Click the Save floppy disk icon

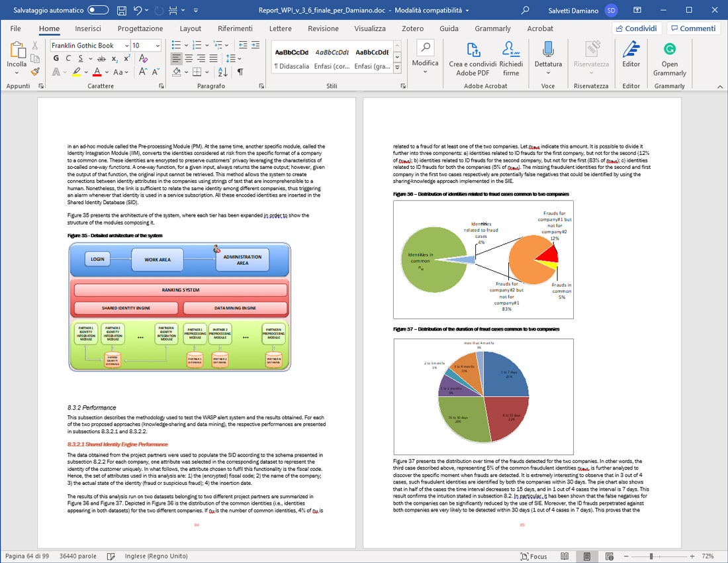pyautogui.click(x=121, y=11)
